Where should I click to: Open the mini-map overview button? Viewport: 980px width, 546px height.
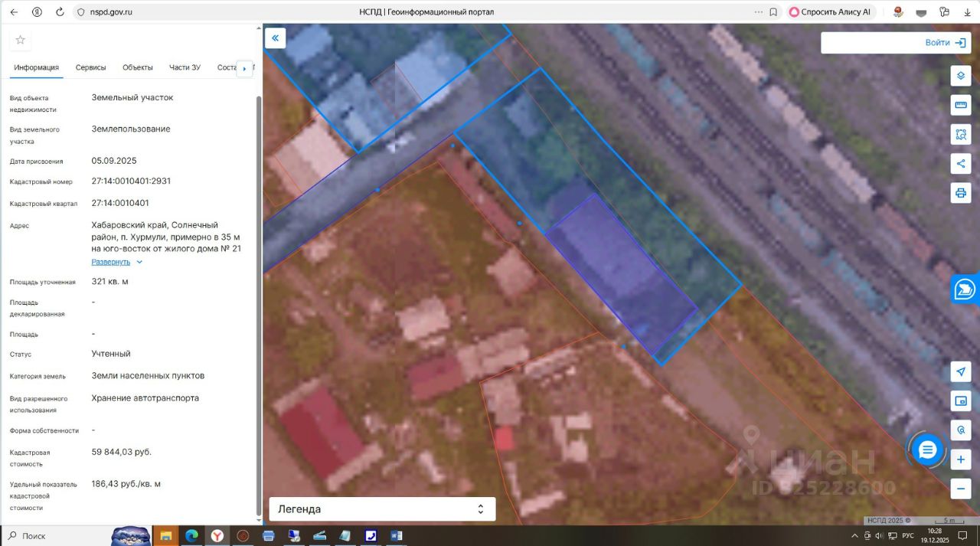961,401
